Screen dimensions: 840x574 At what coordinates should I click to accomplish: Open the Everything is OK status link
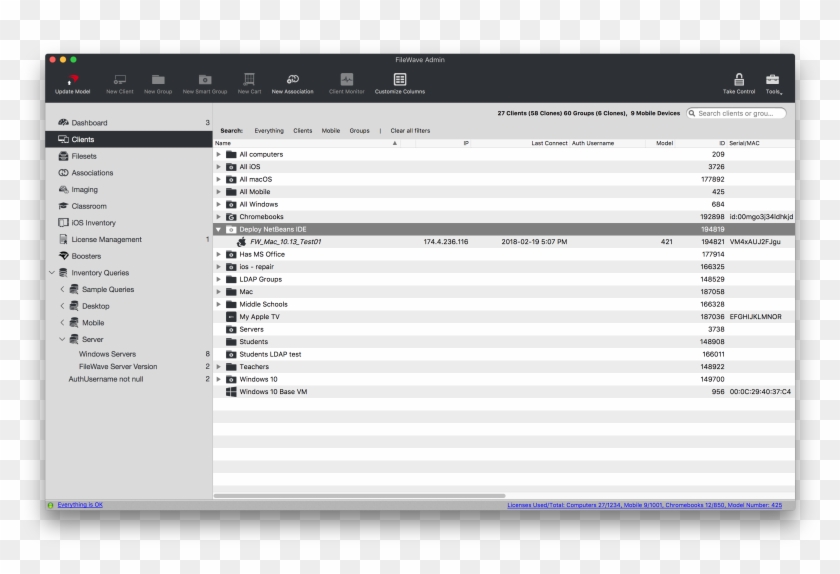click(80, 505)
